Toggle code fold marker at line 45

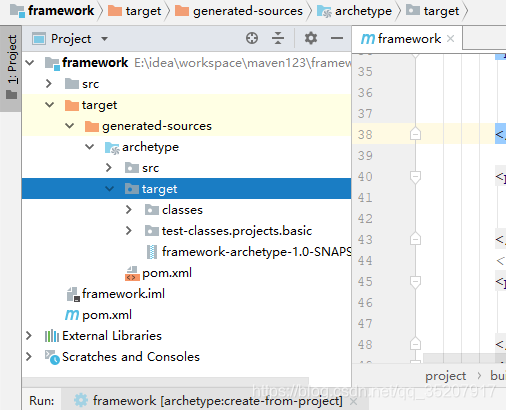[x=415, y=282]
